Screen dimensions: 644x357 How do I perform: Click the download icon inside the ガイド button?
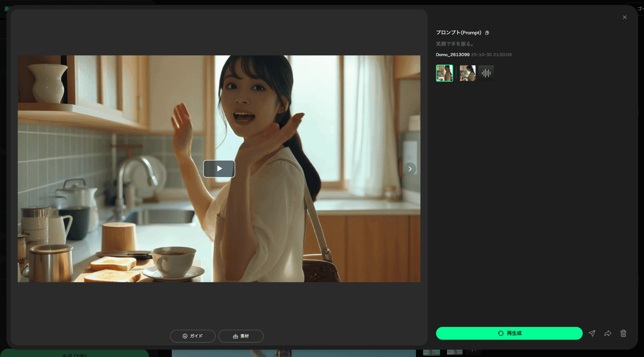[185, 336]
